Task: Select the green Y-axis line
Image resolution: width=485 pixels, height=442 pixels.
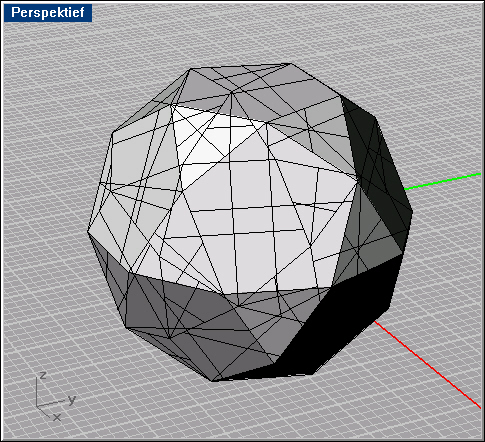Action: tap(442, 181)
